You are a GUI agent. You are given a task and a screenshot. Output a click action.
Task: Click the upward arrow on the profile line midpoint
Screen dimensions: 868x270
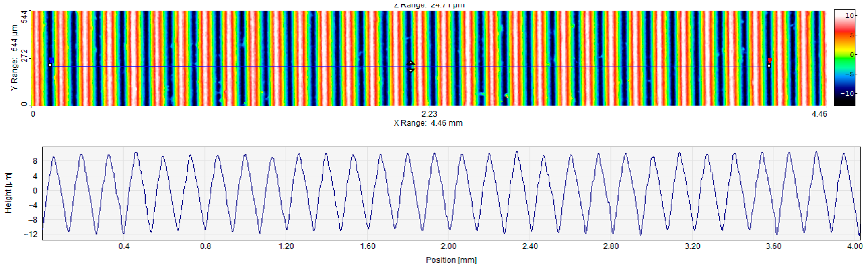(x=410, y=63)
